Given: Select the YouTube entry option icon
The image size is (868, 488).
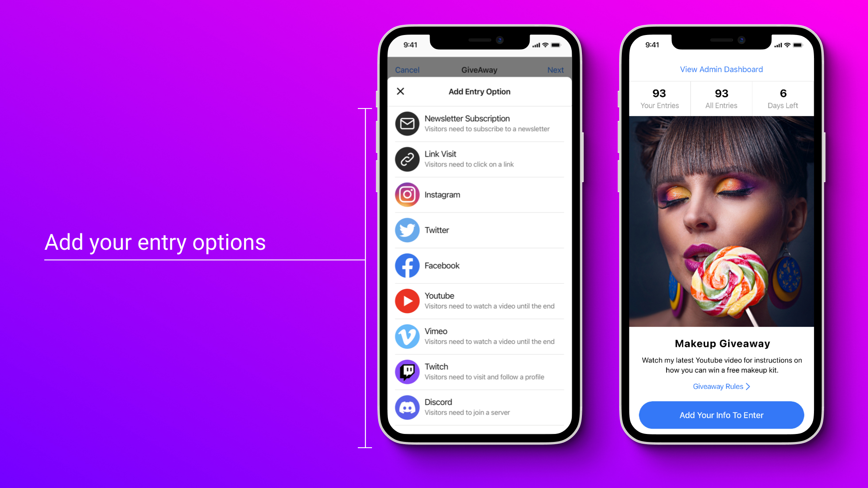Looking at the screenshot, I should pyautogui.click(x=407, y=300).
